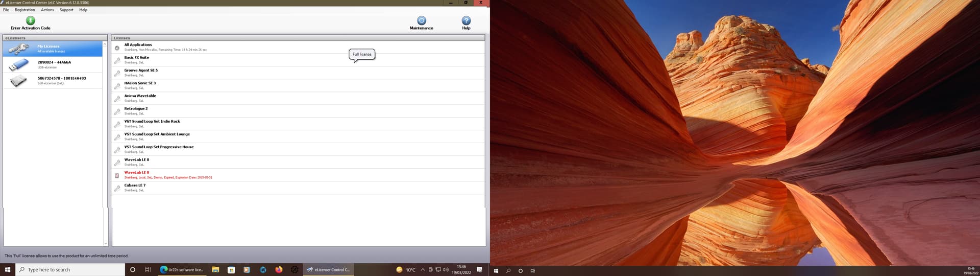Click the volume speaker tray icon
This screenshot has height=276, width=980.
click(x=446, y=270)
